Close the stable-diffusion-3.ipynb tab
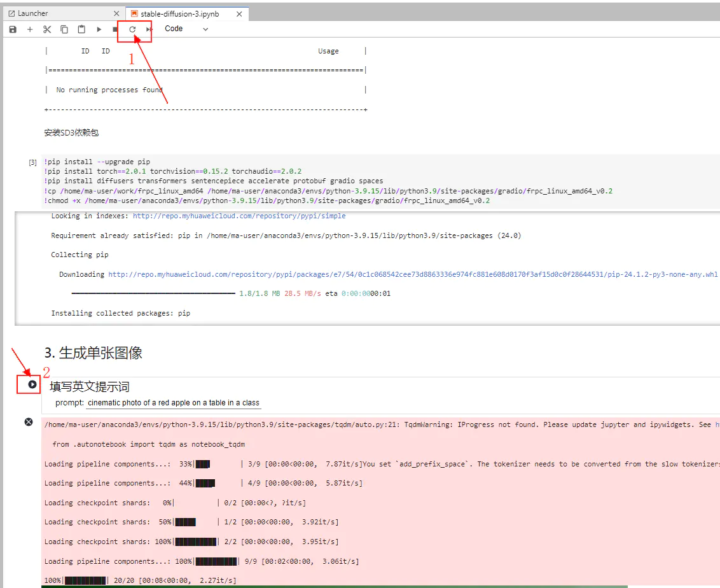Screen dimensions: 720x588 pos(239,14)
